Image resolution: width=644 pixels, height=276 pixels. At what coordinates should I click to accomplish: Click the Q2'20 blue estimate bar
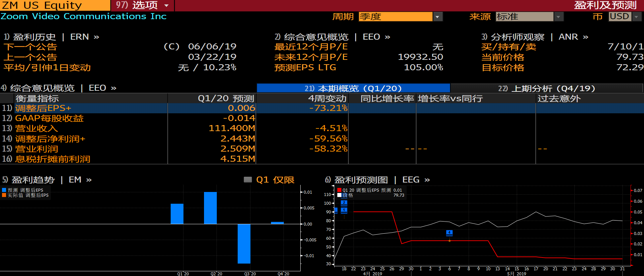[x=210, y=208]
